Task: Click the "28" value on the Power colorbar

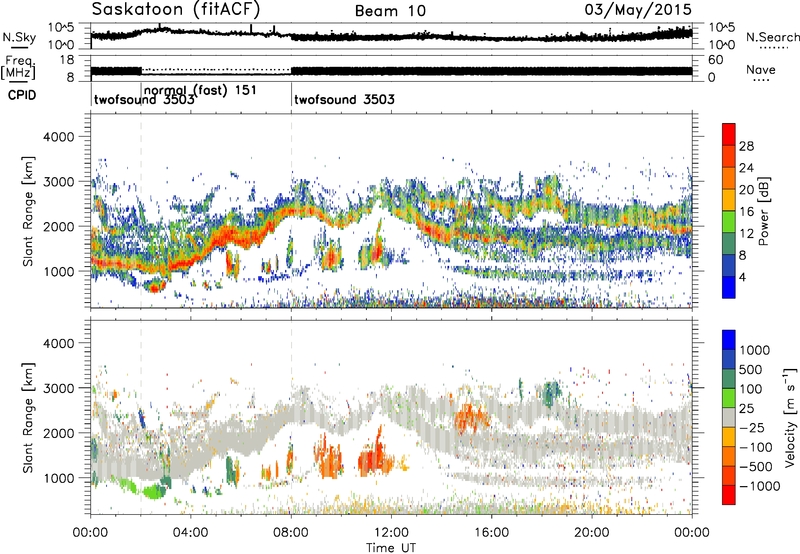Action: pos(746,146)
